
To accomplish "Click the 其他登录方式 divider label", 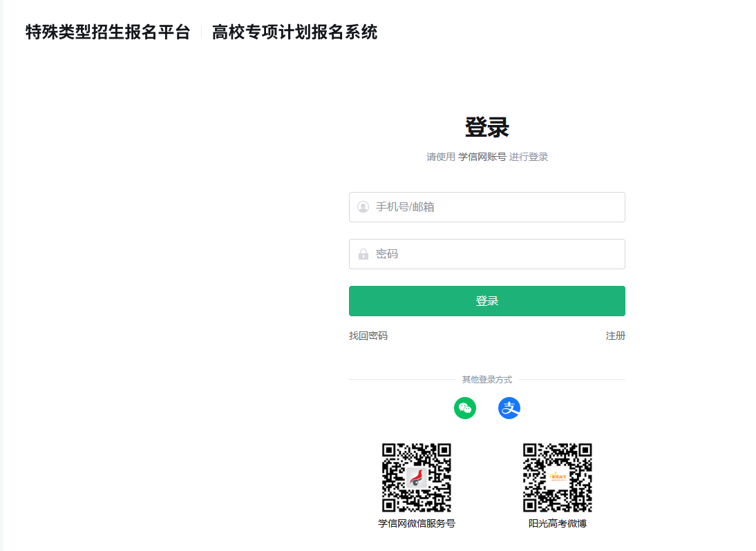I will tap(487, 380).
